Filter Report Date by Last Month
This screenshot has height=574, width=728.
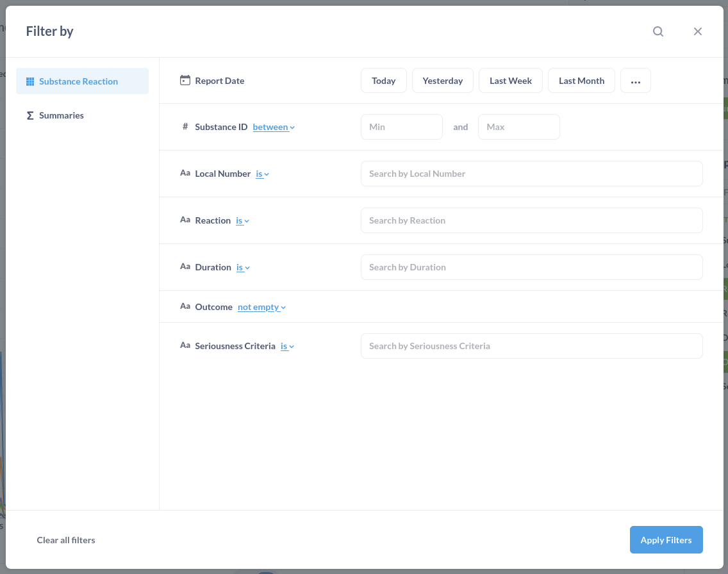coord(581,81)
